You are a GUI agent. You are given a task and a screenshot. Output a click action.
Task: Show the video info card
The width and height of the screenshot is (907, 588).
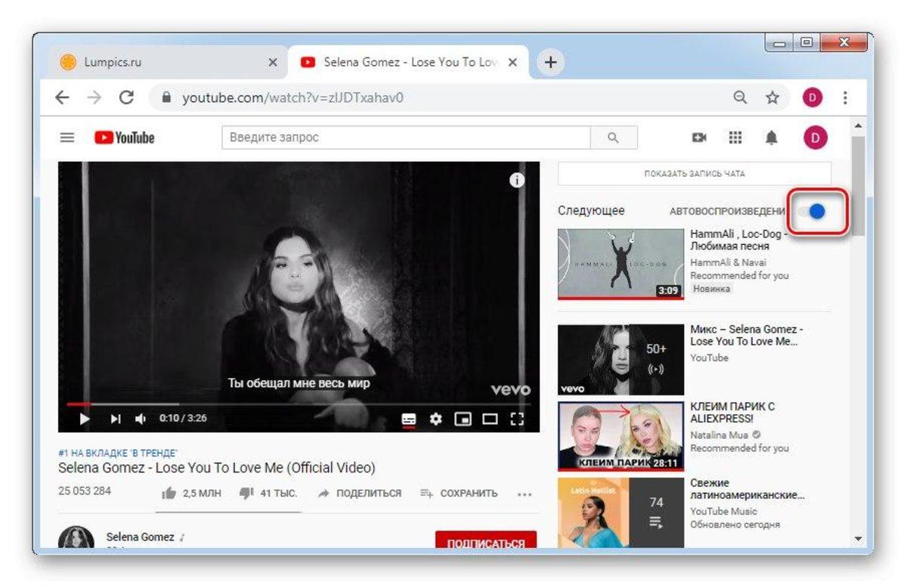517,180
